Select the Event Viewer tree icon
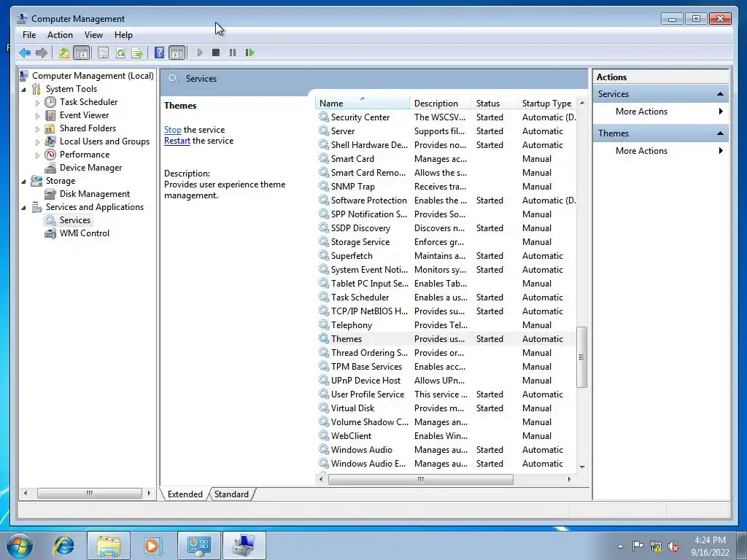This screenshot has width=747, height=560. [50, 115]
